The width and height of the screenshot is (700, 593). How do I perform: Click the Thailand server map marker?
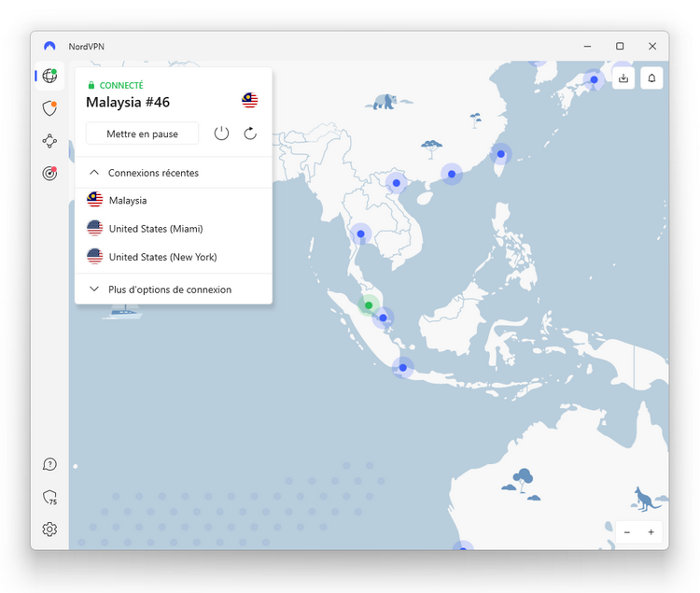click(360, 234)
